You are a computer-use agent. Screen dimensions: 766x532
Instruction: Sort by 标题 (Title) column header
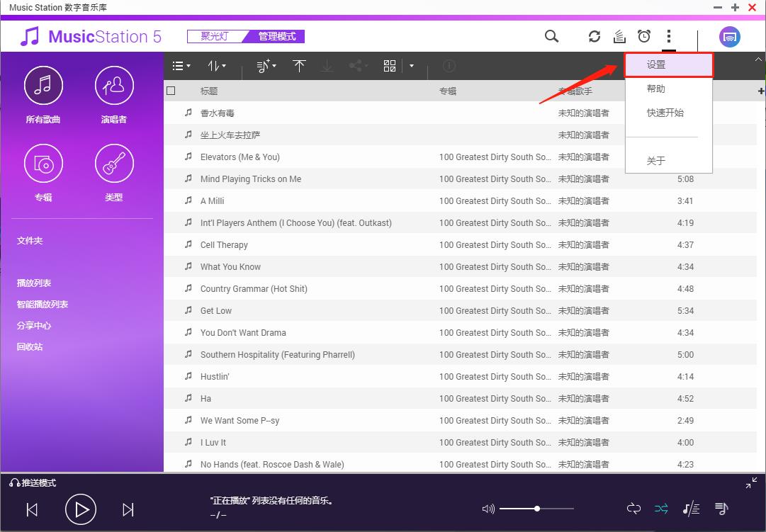(209, 91)
